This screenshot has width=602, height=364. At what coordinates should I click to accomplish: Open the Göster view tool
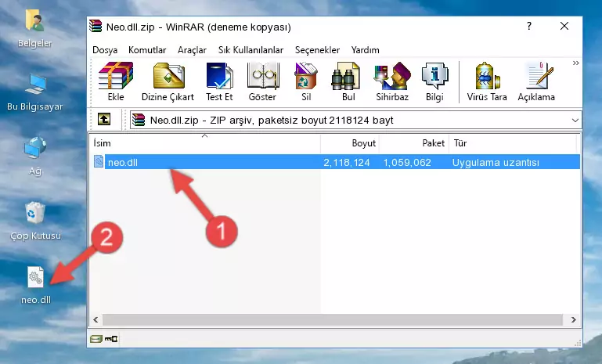[262, 81]
